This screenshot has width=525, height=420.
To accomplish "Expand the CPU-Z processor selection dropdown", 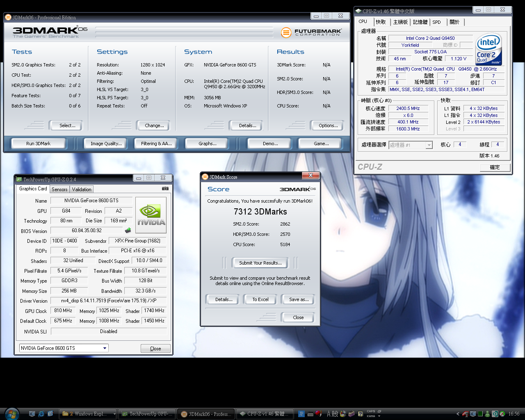I will pos(429,145).
